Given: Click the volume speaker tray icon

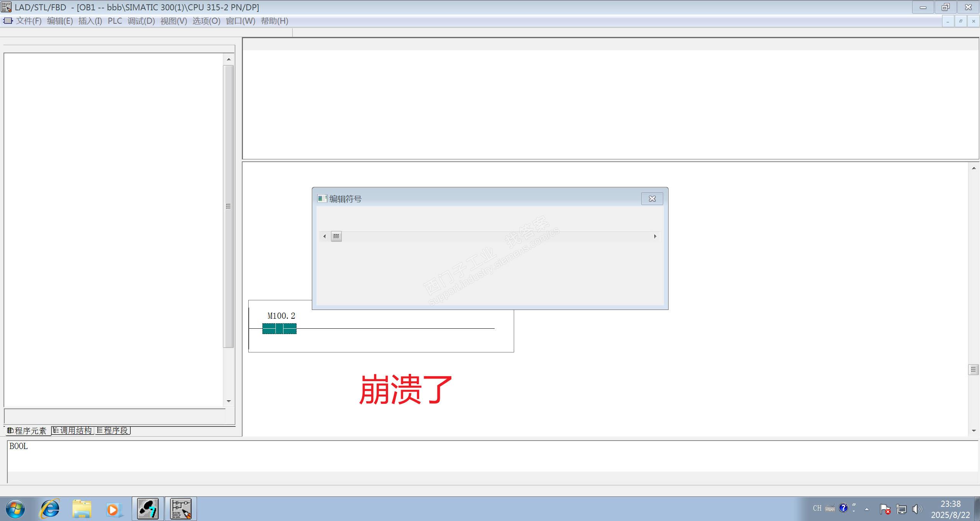Looking at the screenshot, I should pos(917,509).
